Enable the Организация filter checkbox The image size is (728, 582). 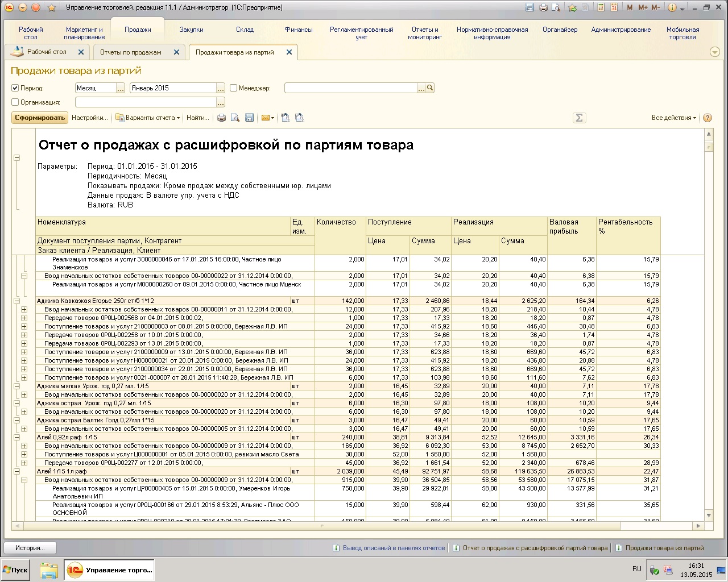pos(15,102)
